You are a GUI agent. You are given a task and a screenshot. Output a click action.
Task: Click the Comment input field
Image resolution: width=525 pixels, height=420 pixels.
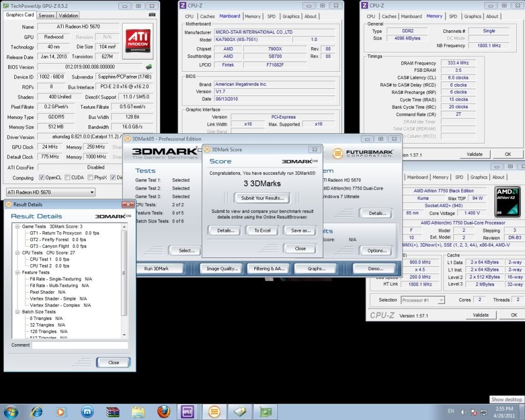click(x=80, y=345)
